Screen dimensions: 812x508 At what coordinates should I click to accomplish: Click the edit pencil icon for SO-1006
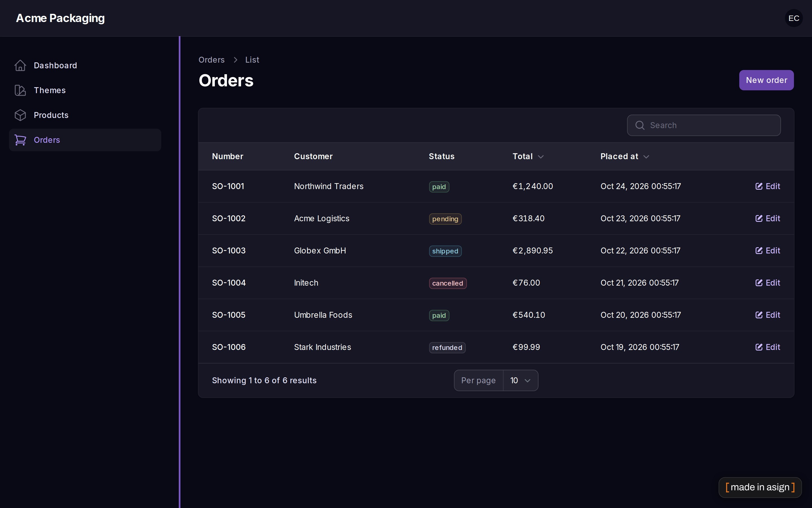point(759,347)
